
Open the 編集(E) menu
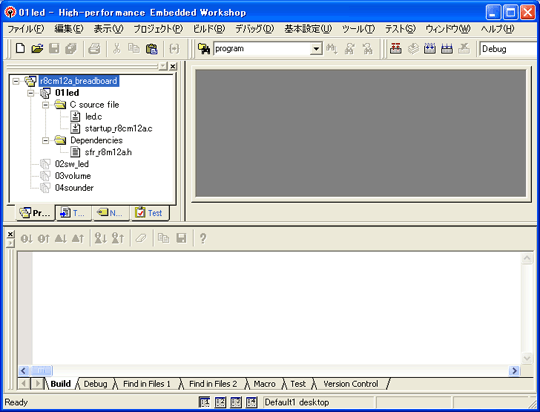coord(69,29)
